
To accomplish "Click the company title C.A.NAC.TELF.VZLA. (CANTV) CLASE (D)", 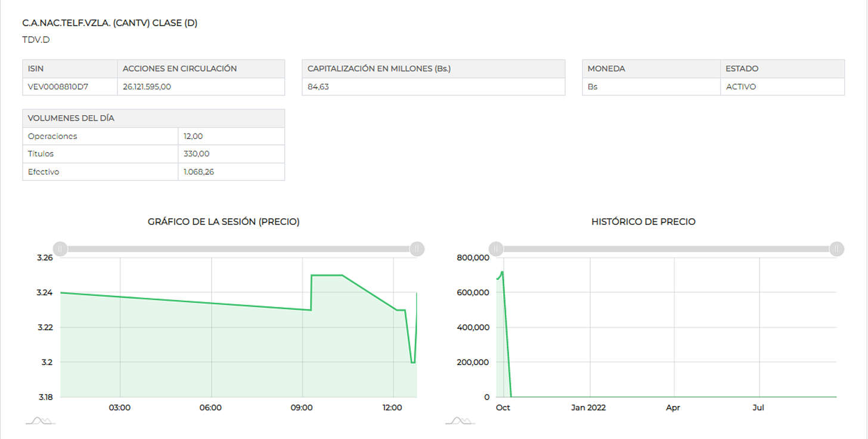I will point(110,23).
